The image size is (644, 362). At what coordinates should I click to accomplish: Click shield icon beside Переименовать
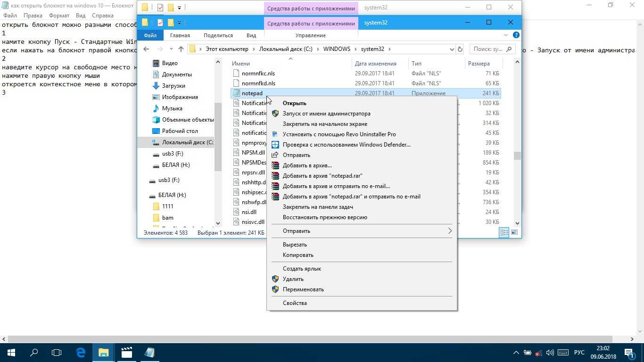click(x=275, y=289)
